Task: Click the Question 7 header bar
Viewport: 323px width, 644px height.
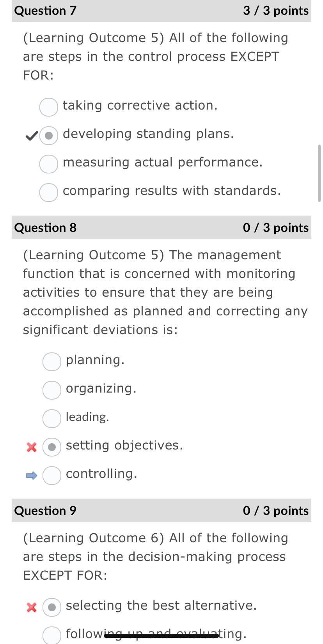Action: (x=161, y=11)
